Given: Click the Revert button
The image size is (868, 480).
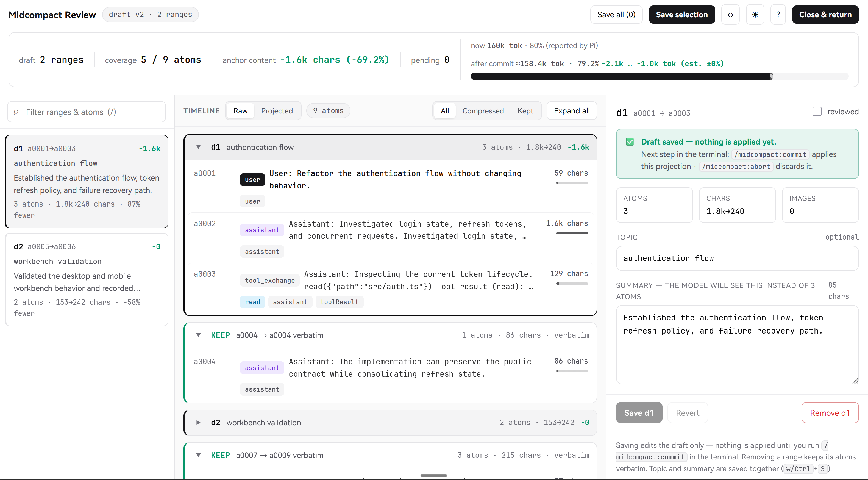Looking at the screenshot, I should pyautogui.click(x=687, y=413).
